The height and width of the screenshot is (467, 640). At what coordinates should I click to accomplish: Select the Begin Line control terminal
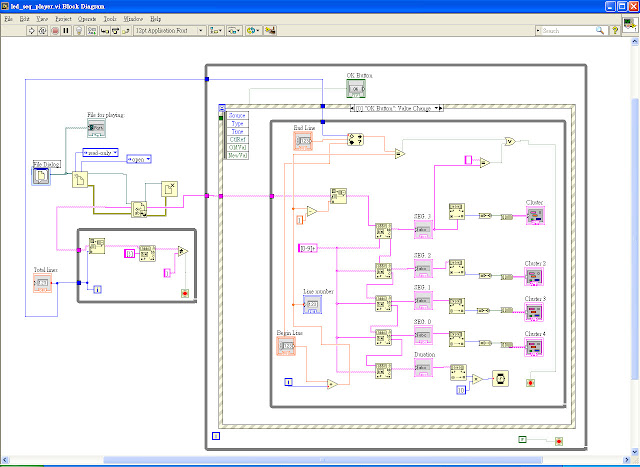pyautogui.click(x=286, y=346)
